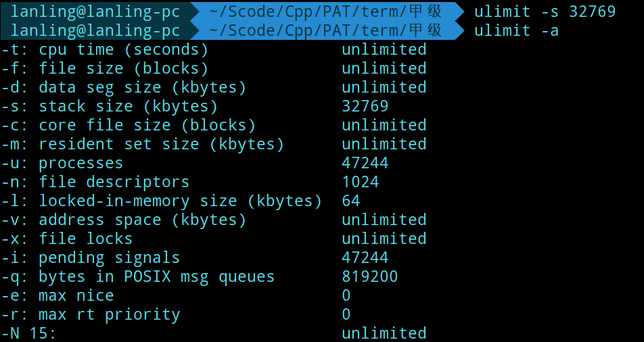The image size is (644, 342).
Task: Click the 'core file size (blocks)' label
Action: (x=147, y=125)
